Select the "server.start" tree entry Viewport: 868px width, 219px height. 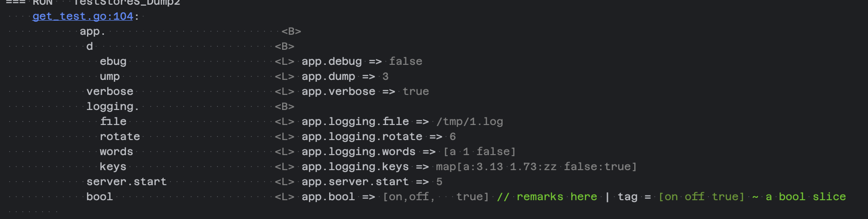pos(126,182)
